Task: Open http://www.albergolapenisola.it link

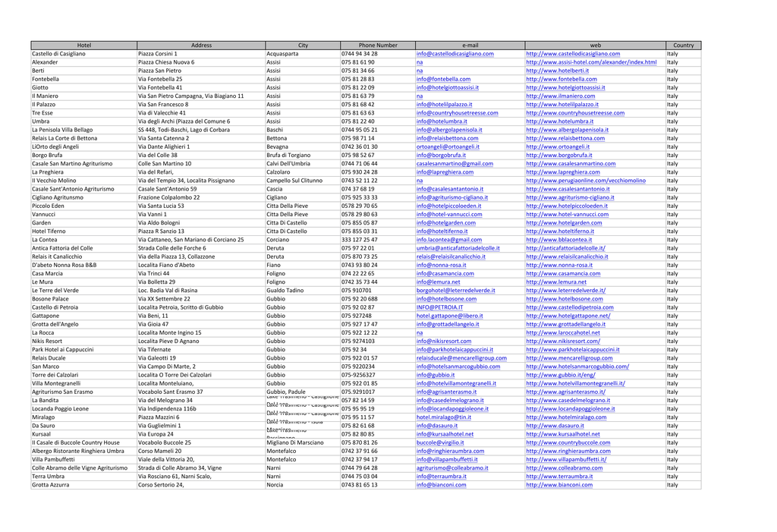Action: [x=568, y=130]
